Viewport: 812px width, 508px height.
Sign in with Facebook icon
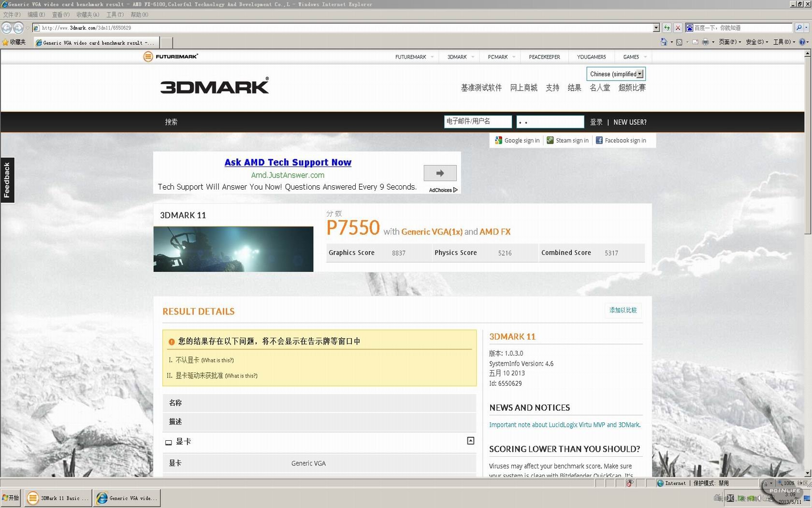click(x=599, y=140)
